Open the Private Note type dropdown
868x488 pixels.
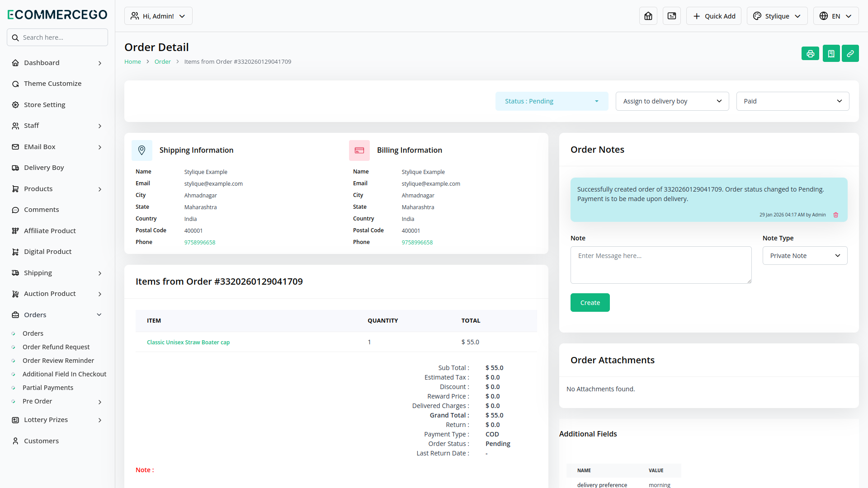click(x=805, y=256)
